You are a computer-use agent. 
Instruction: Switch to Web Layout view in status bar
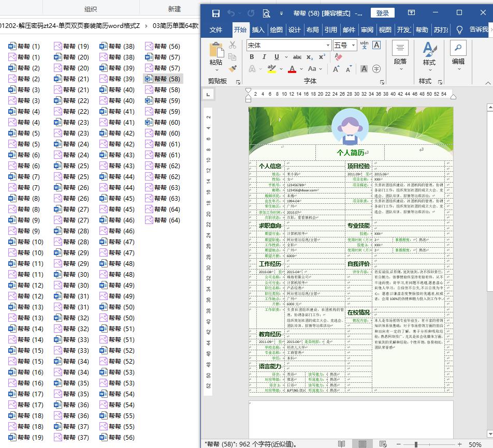pos(383,444)
